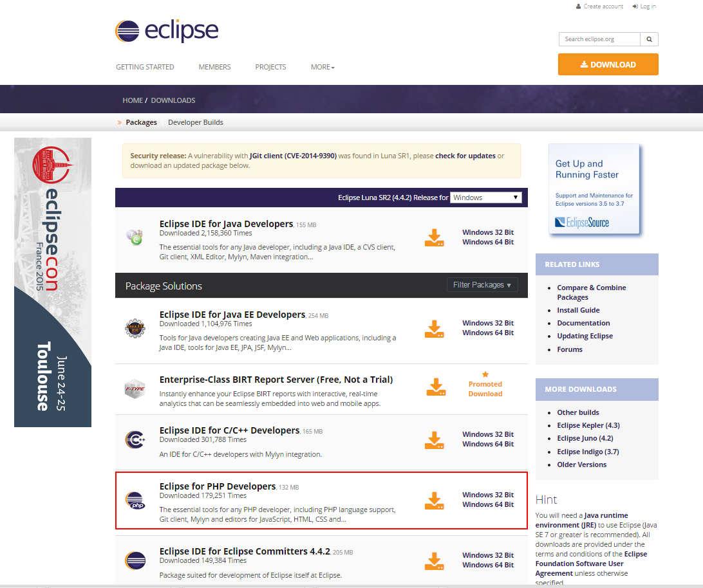703x588 pixels.
Task: Click the JGit client CVE-2014-9390 link
Action: point(293,156)
